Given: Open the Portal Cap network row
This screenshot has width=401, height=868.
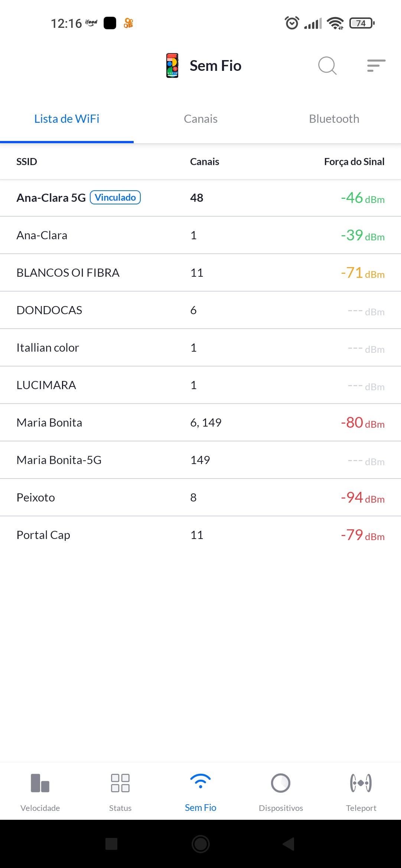Looking at the screenshot, I should tap(200, 535).
